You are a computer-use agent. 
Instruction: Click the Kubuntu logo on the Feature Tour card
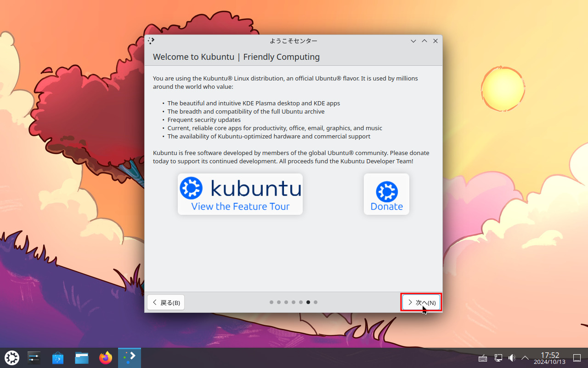[191, 188]
